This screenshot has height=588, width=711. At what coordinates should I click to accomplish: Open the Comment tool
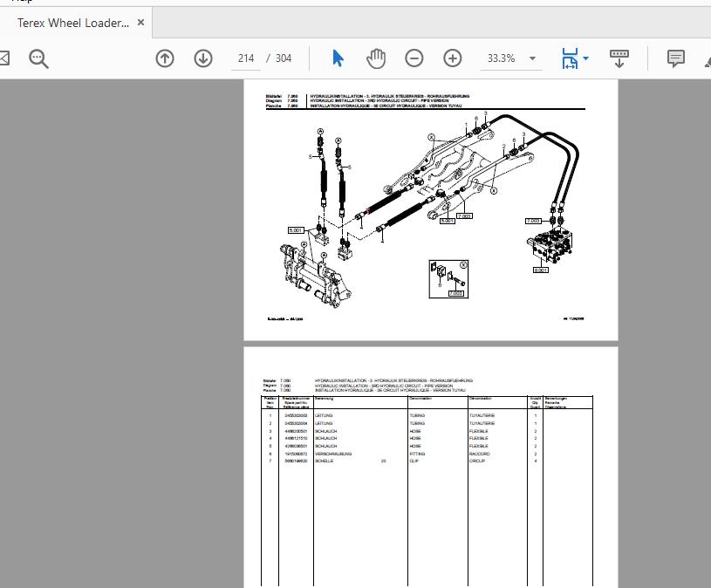pos(676,58)
